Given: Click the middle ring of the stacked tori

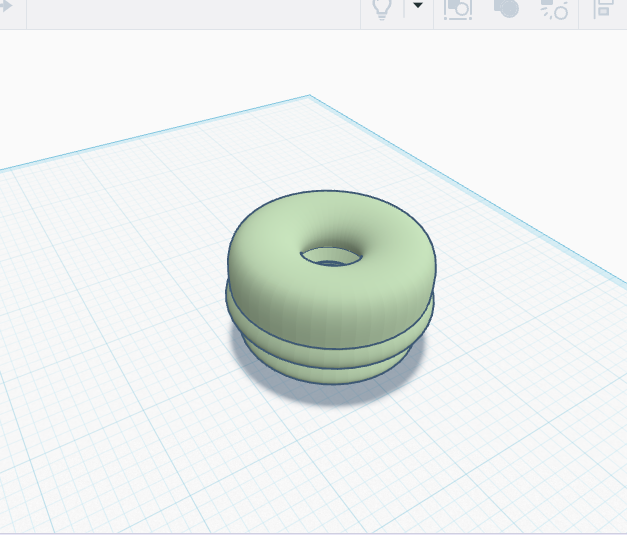Looking at the screenshot, I should point(330,342).
